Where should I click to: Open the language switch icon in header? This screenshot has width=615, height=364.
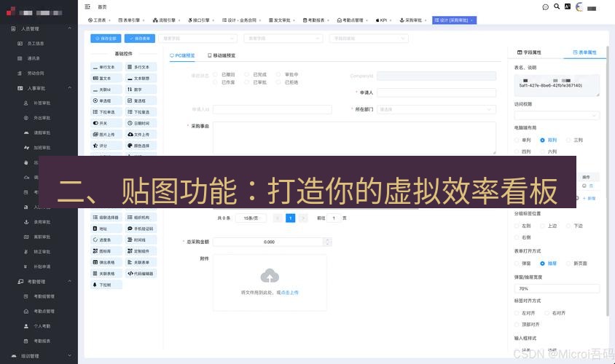[568, 7]
